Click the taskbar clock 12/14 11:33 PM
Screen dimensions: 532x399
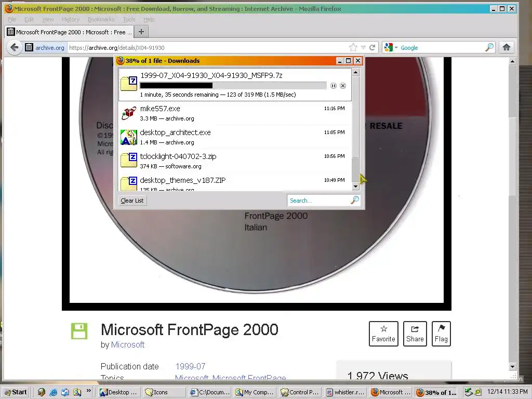point(508,392)
